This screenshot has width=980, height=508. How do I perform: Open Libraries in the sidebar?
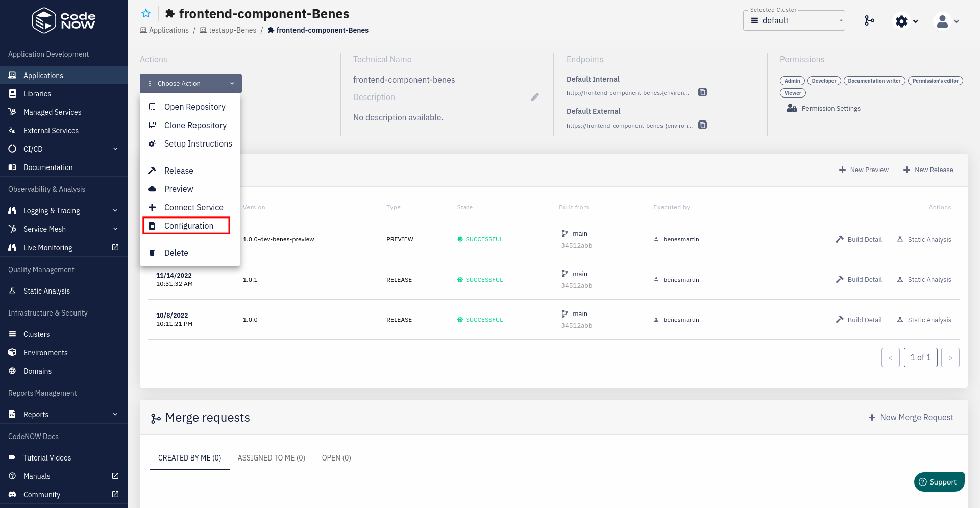pyautogui.click(x=64, y=93)
